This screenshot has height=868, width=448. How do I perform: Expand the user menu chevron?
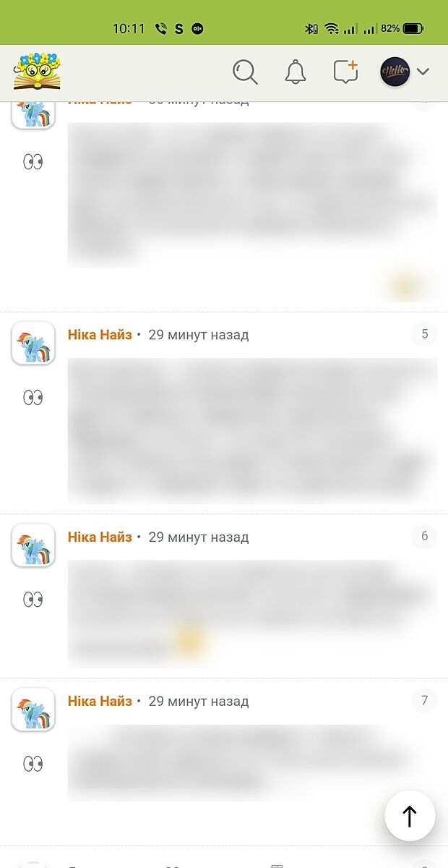coord(423,72)
